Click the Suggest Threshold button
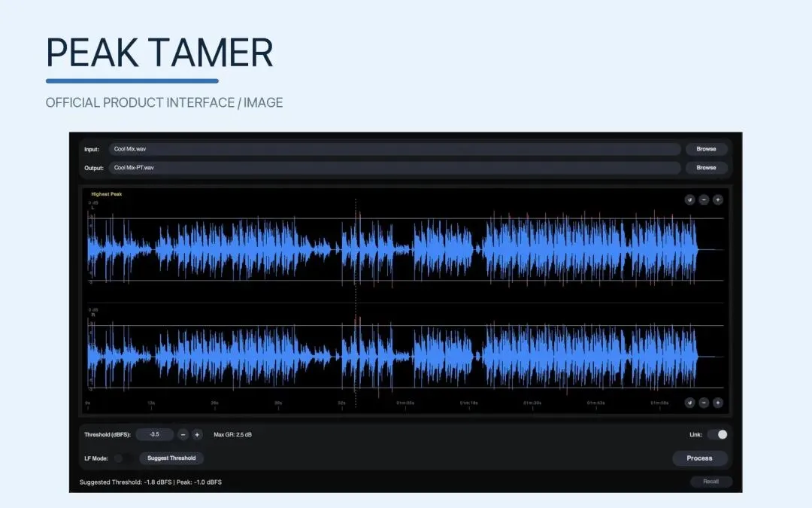 click(171, 458)
